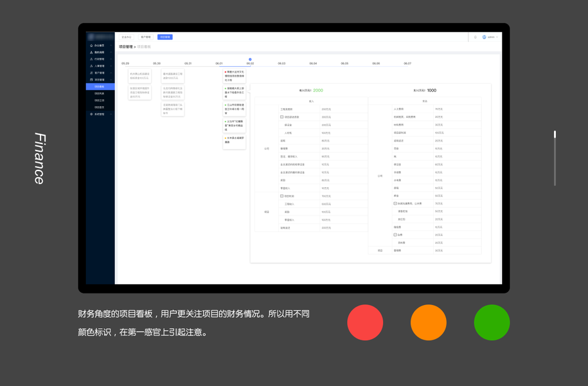Select the 06.04 date on the timeline
This screenshot has height=386, width=588.
click(x=313, y=64)
